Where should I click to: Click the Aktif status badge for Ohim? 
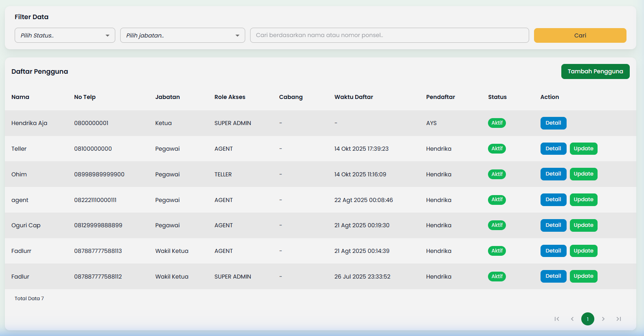tap(497, 174)
